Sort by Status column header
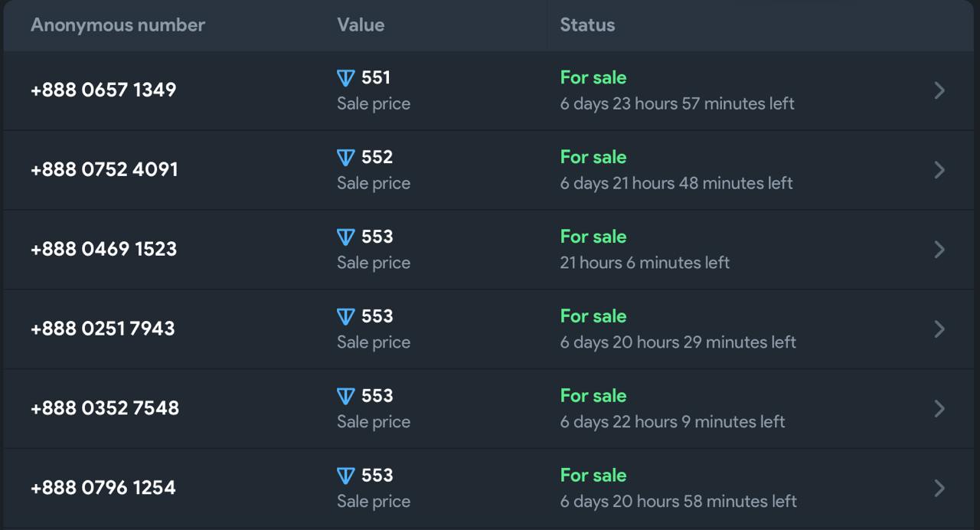This screenshot has width=980, height=530. [x=587, y=25]
